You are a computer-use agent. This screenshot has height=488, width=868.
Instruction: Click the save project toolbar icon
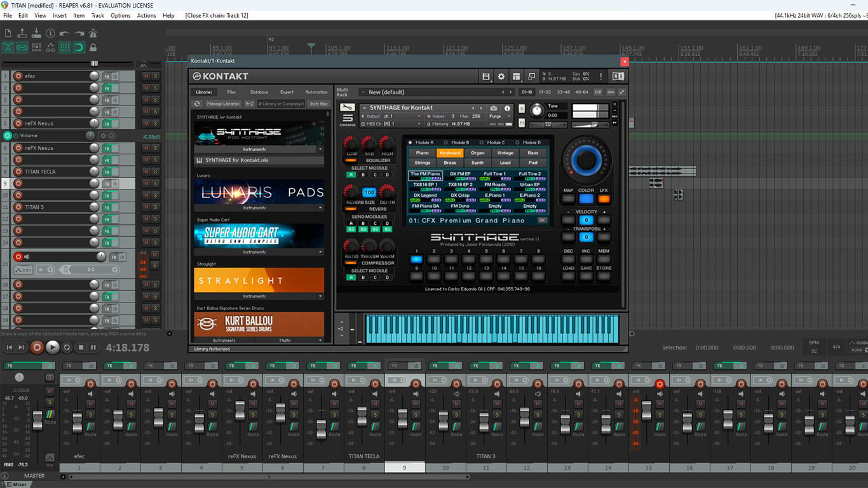[36, 33]
